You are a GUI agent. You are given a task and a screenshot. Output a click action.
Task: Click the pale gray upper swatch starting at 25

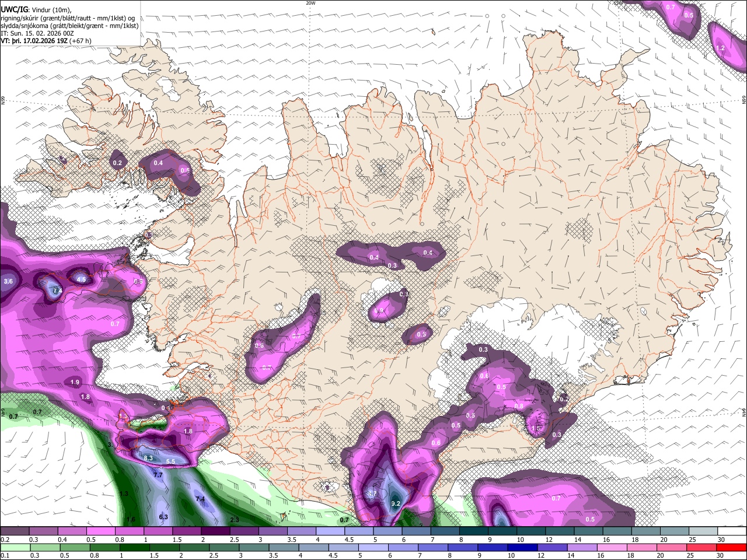703,531
